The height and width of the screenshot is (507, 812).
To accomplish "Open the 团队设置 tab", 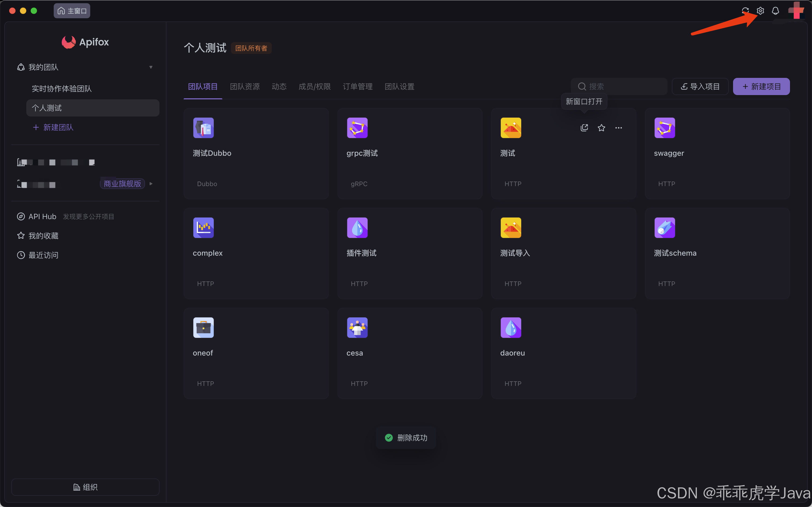I will [399, 86].
